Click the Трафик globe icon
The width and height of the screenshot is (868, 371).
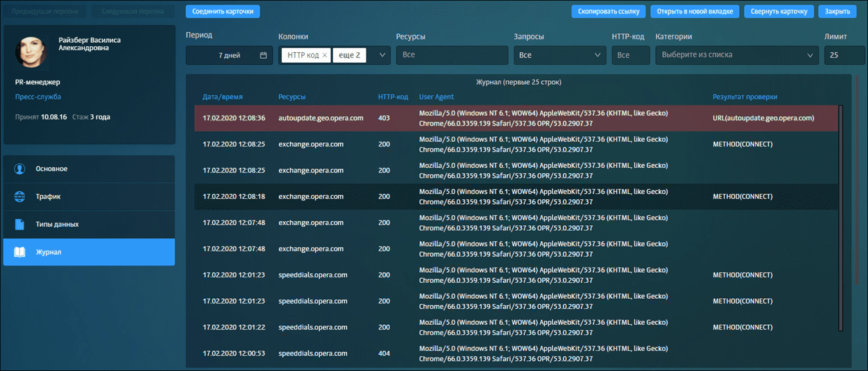pos(20,197)
